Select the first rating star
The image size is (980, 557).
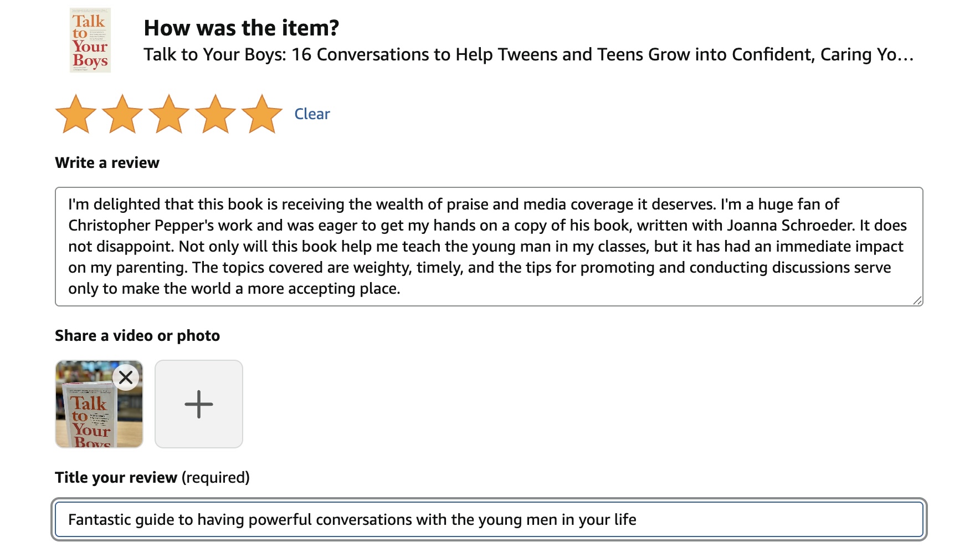pos(76,114)
